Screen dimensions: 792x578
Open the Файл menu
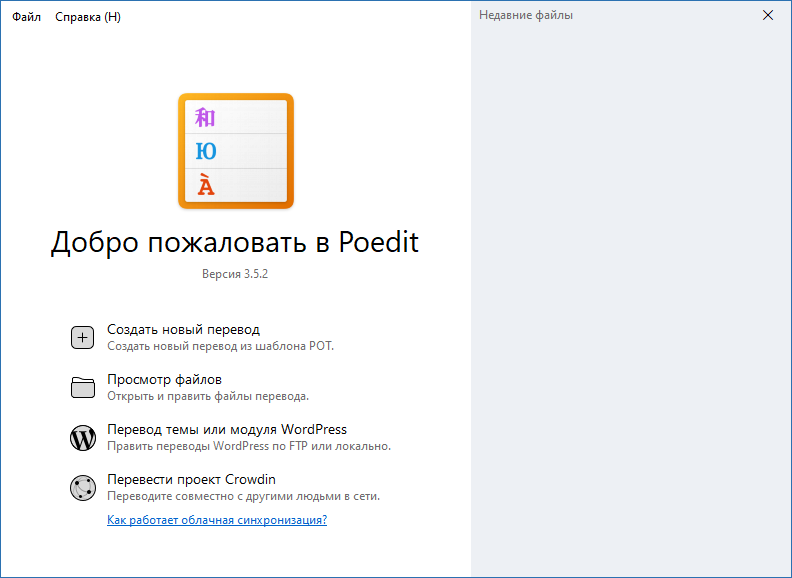(26, 17)
